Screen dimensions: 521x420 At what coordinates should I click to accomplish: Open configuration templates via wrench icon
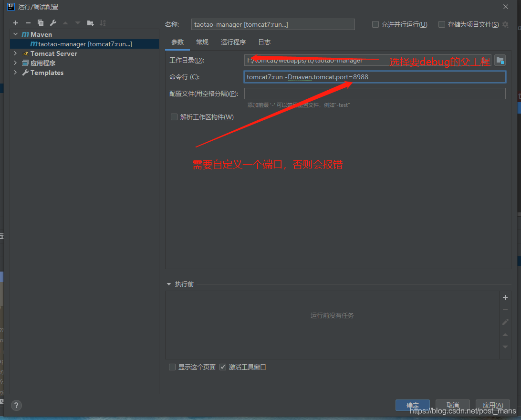pyautogui.click(x=52, y=22)
